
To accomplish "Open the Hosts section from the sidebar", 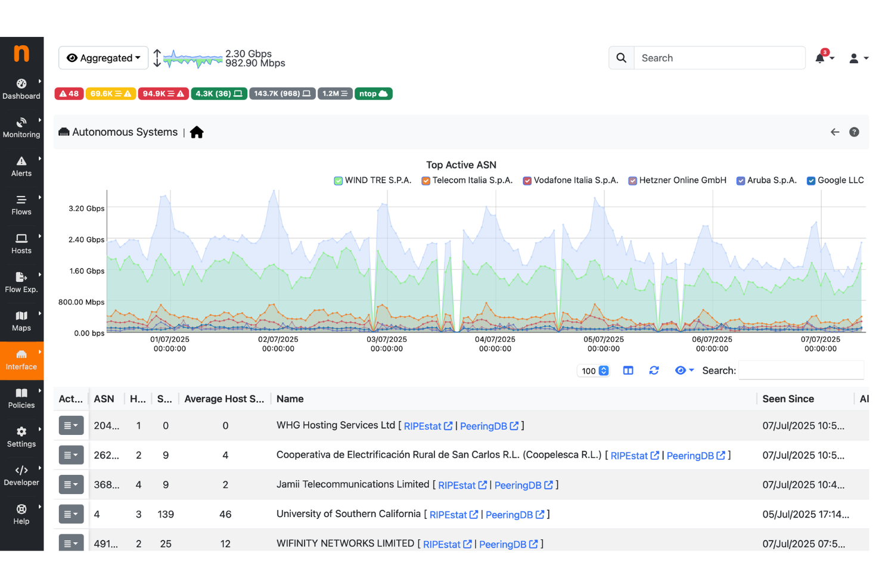I will point(21,243).
